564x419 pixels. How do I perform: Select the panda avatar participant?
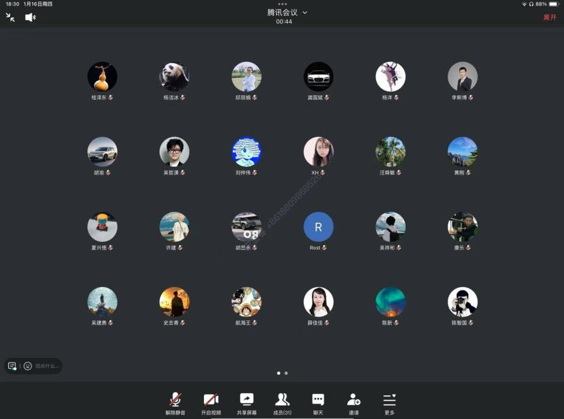(x=174, y=77)
